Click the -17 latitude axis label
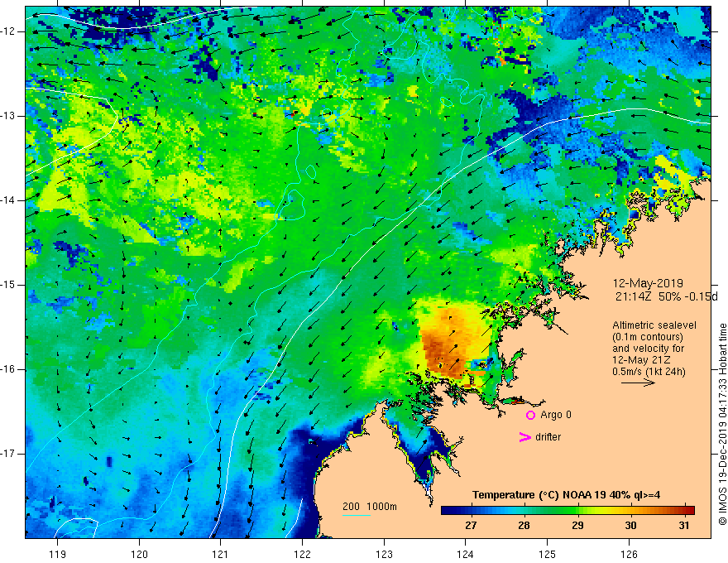Viewport: 728px width, 563px height. (8, 454)
